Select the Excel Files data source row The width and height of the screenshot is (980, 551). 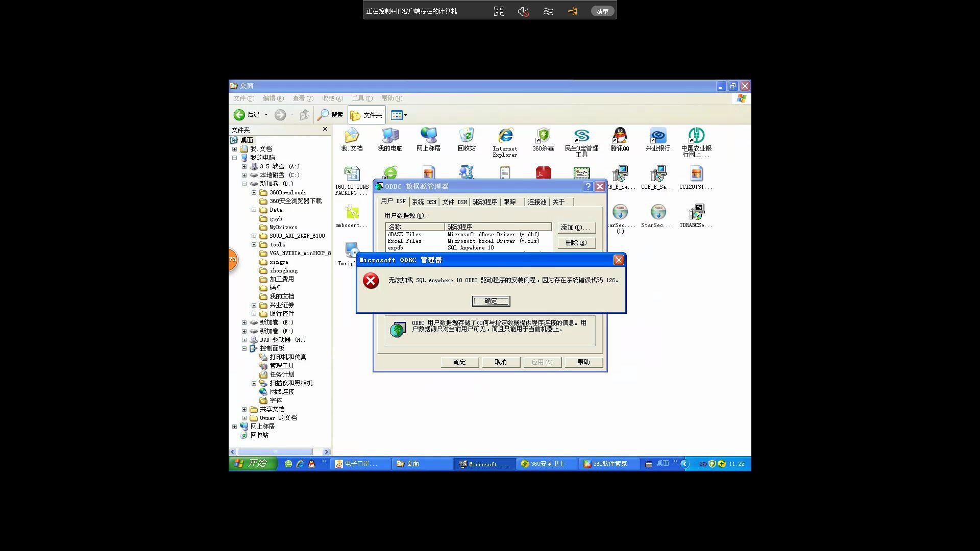pyautogui.click(x=468, y=241)
